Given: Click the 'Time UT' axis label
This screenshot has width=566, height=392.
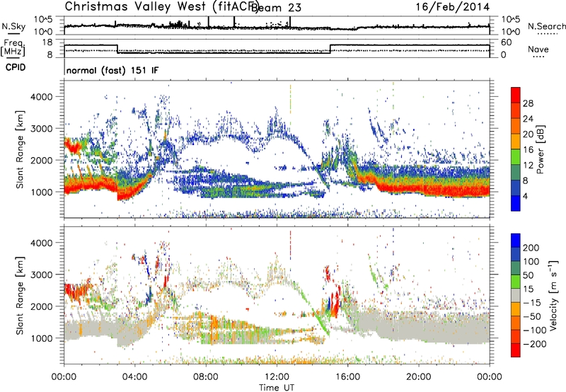Looking at the screenshot, I should tap(277, 387).
